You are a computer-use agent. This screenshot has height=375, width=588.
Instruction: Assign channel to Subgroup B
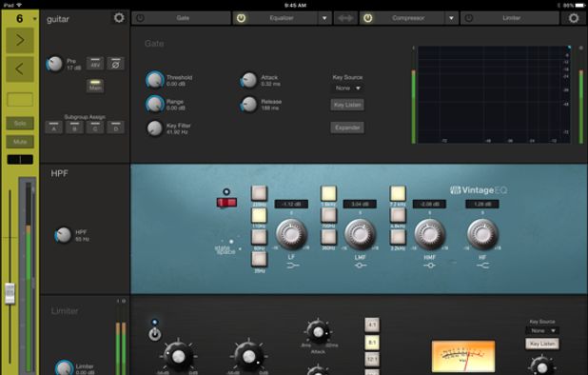(x=74, y=128)
